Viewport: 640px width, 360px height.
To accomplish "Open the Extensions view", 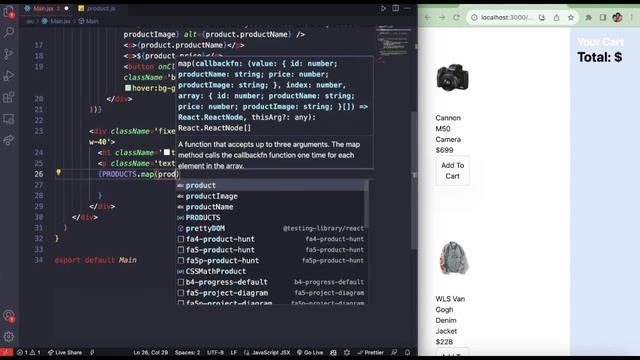I will pos(9,97).
